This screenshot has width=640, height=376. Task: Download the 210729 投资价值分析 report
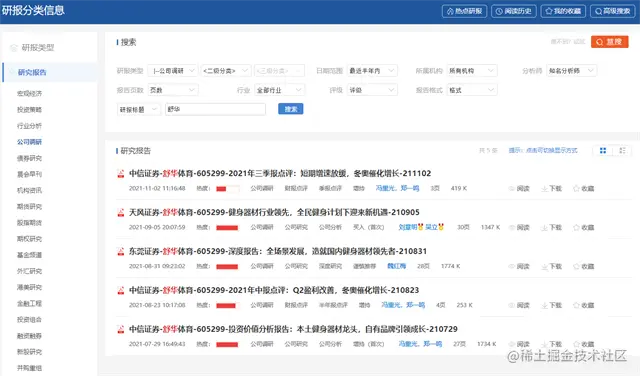[551, 344]
